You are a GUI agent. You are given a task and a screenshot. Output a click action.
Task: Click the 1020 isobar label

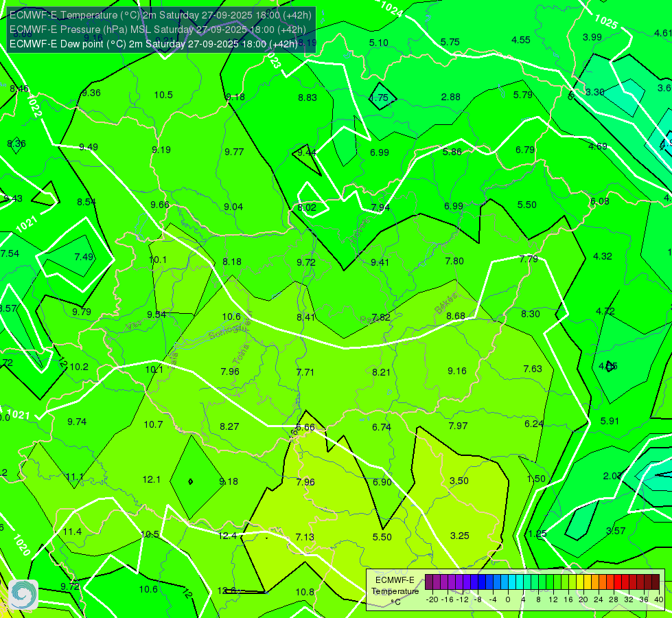21,545
